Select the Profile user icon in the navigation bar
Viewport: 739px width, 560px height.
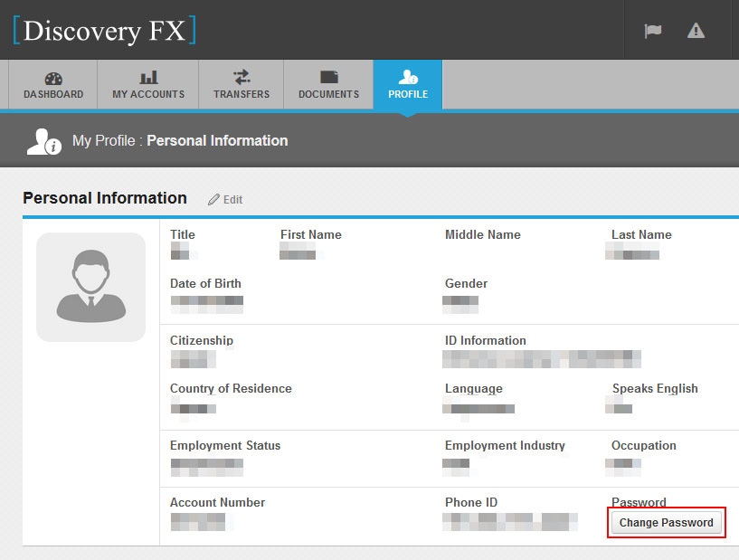point(408,78)
